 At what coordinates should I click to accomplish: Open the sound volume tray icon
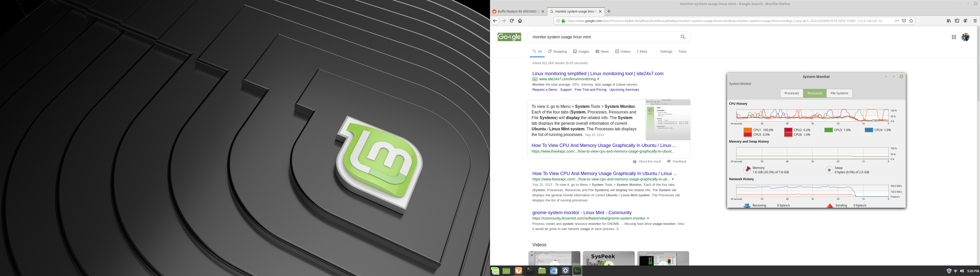962,271
